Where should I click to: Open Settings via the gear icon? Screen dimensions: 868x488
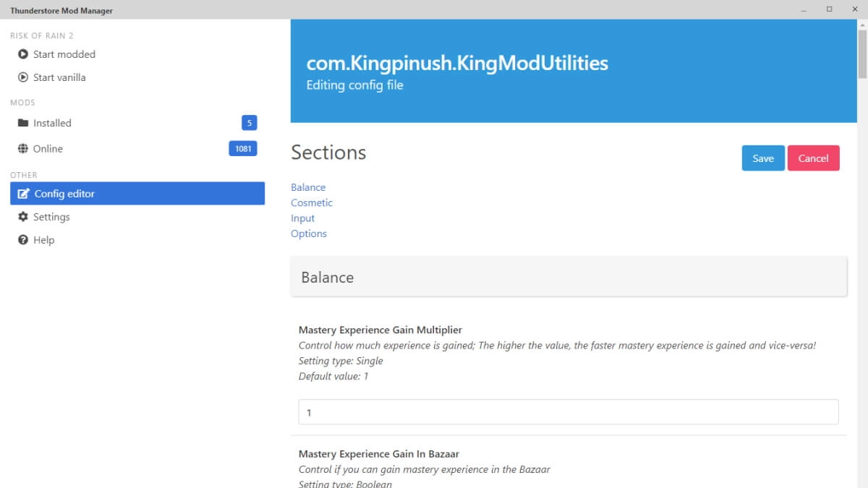click(x=23, y=216)
